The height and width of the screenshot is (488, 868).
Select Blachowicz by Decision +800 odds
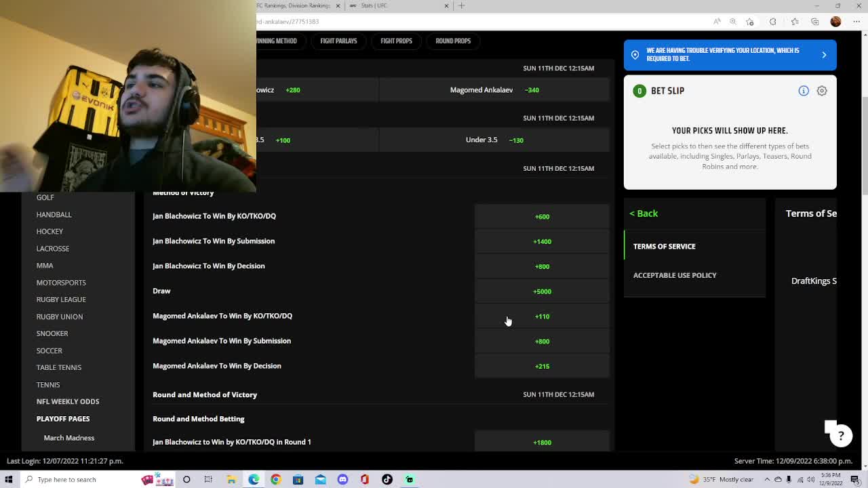[x=542, y=266]
